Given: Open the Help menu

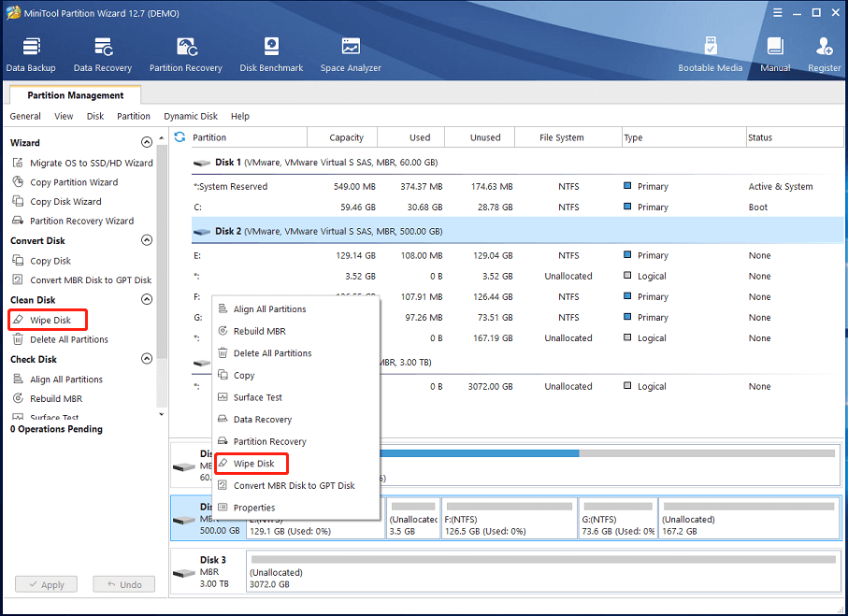Looking at the screenshot, I should [240, 116].
